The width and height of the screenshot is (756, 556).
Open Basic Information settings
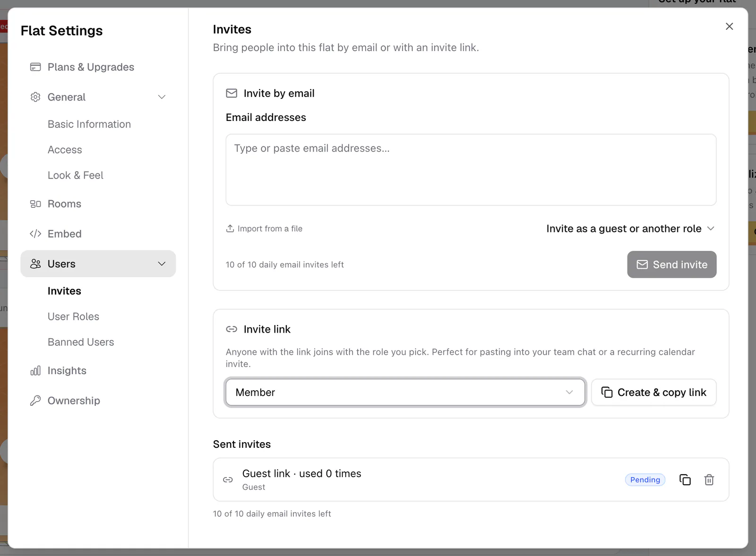pos(89,124)
